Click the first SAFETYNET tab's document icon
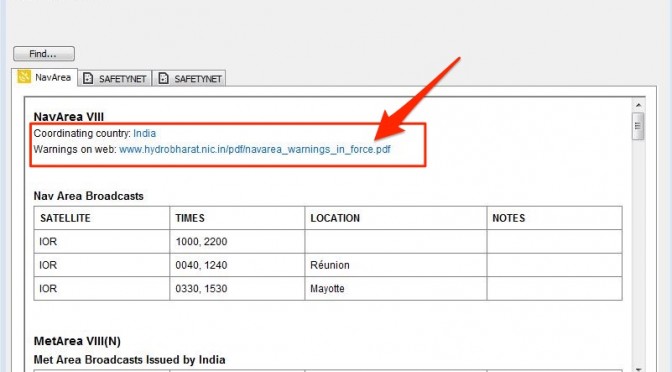This screenshot has width=672, height=372. [88, 78]
